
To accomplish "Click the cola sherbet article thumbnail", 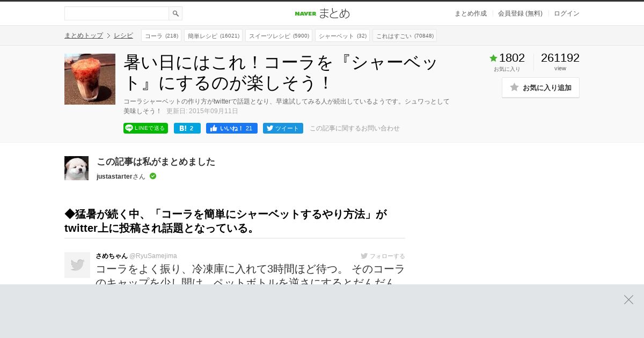I will pyautogui.click(x=90, y=79).
